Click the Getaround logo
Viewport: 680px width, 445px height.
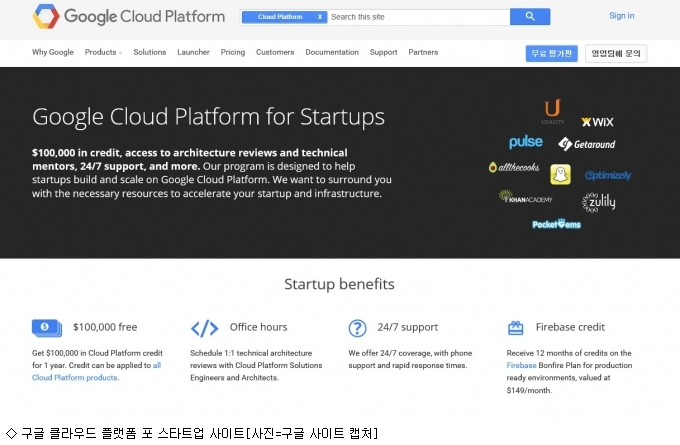(587, 144)
